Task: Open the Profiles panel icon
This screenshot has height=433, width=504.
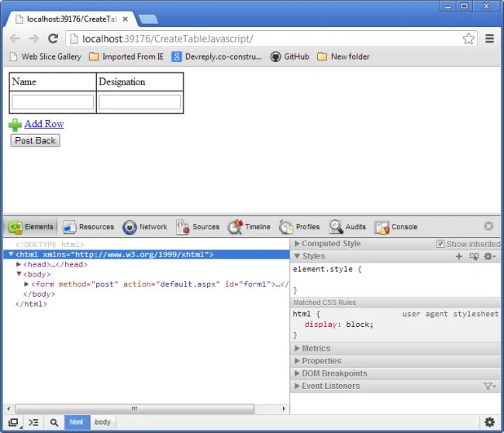Action: (286, 227)
